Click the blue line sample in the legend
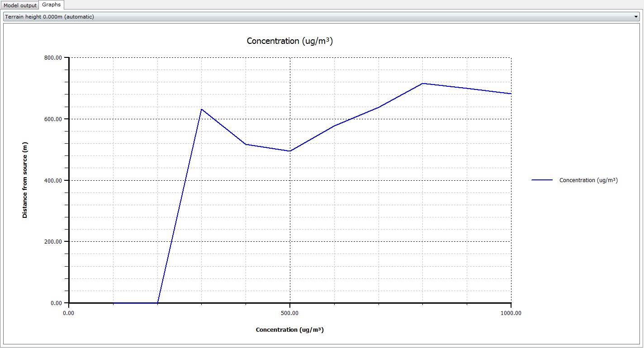Image resolution: width=644 pixels, height=348 pixels. tap(542, 180)
